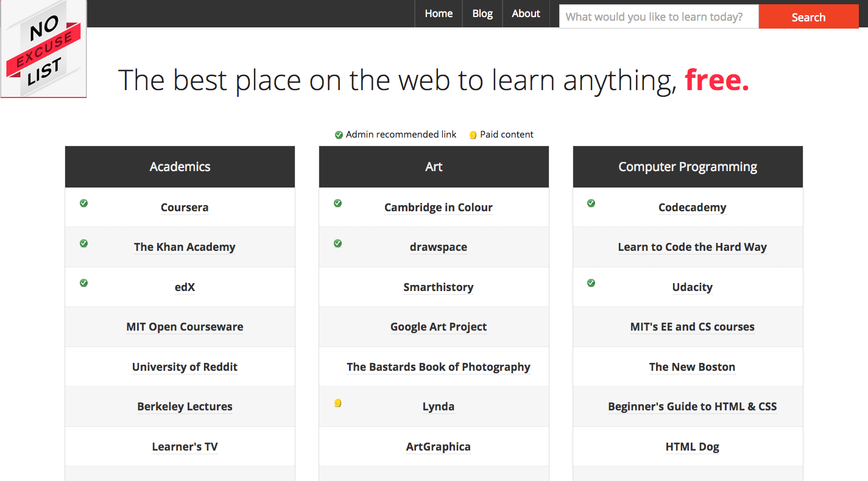Click checkmark icon beside Cambridge in Colour

point(337,203)
